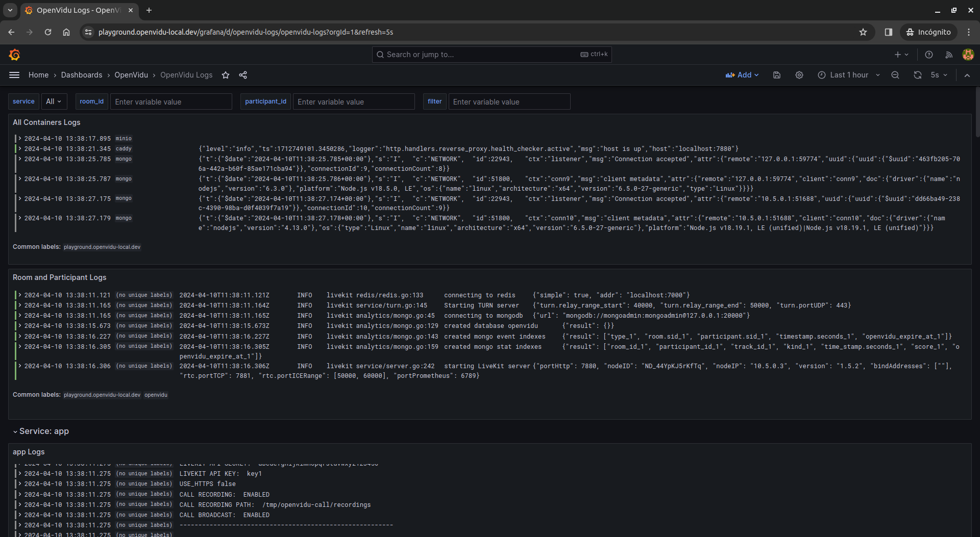Open the service All dropdown

(54, 101)
